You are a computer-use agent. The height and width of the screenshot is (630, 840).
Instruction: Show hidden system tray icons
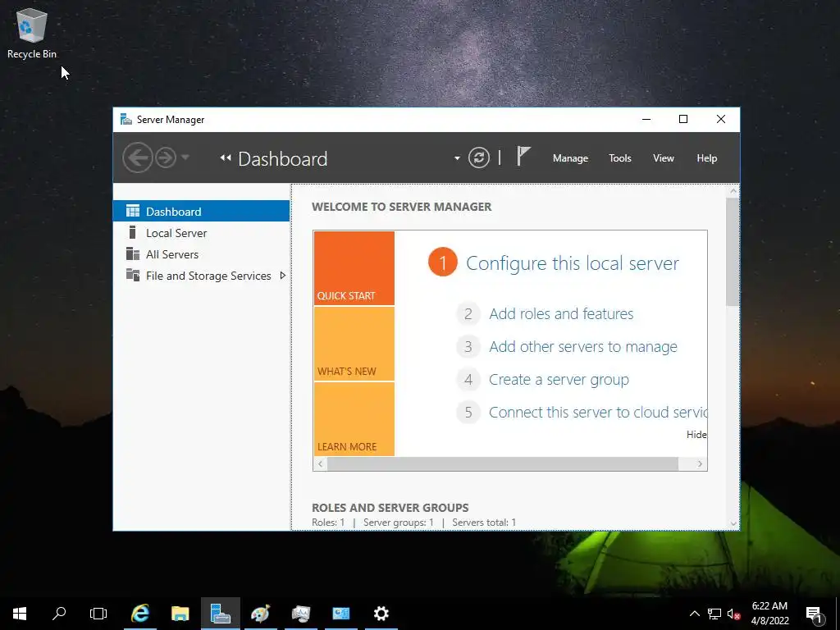(x=694, y=614)
